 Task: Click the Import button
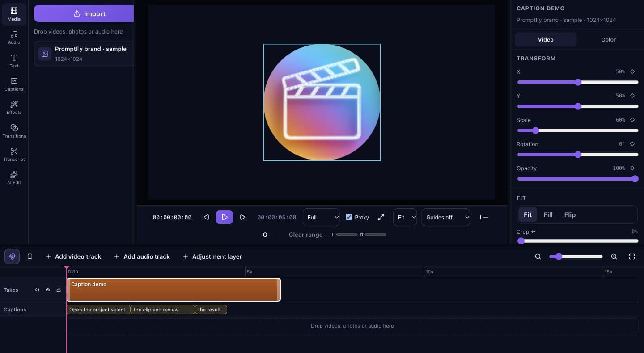84,13
